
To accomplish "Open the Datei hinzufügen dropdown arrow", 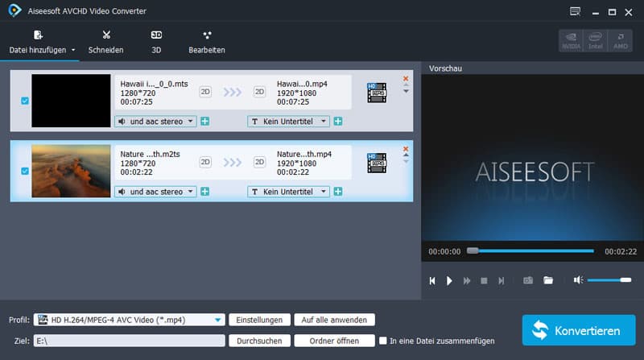I will point(73,50).
